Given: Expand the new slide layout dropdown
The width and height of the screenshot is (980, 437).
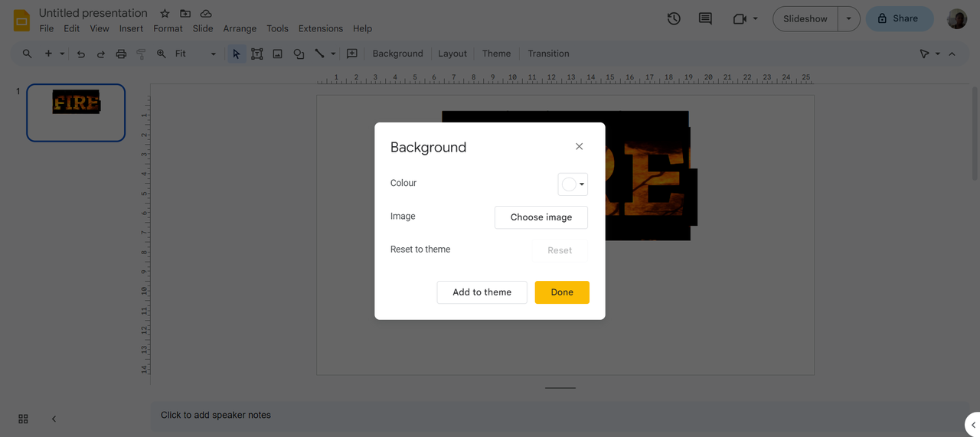Looking at the screenshot, I should [x=62, y=54].
